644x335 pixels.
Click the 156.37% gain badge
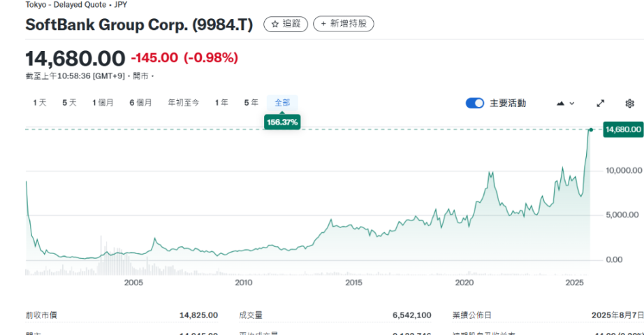282,122
